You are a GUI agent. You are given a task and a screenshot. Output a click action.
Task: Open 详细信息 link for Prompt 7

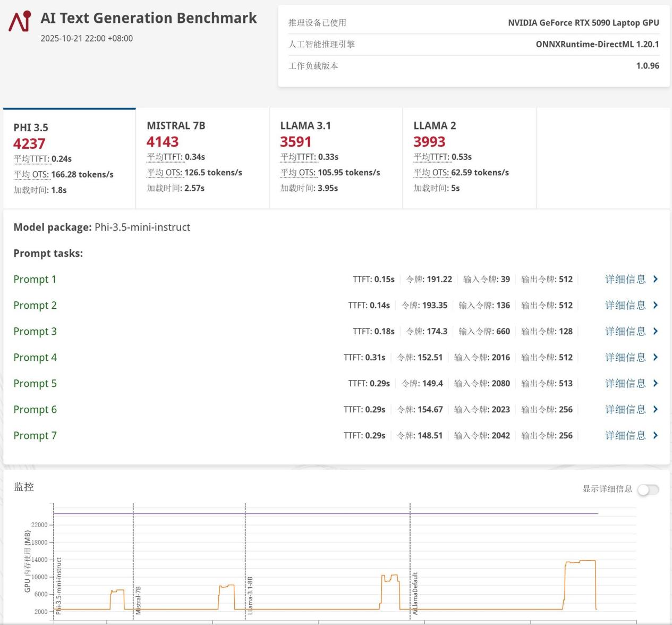625,435
